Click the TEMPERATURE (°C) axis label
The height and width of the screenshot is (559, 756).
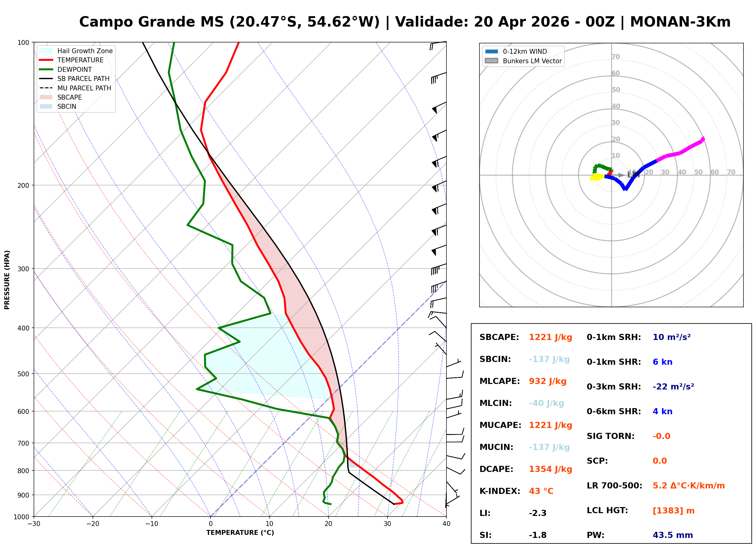coord(240,533)
